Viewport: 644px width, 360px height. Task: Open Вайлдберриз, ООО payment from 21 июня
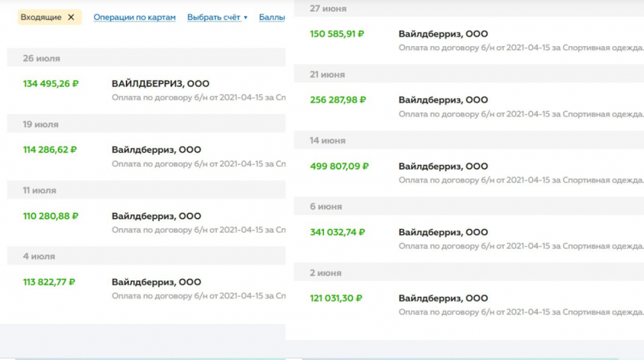pyautogui.click(x=443, y=100)
